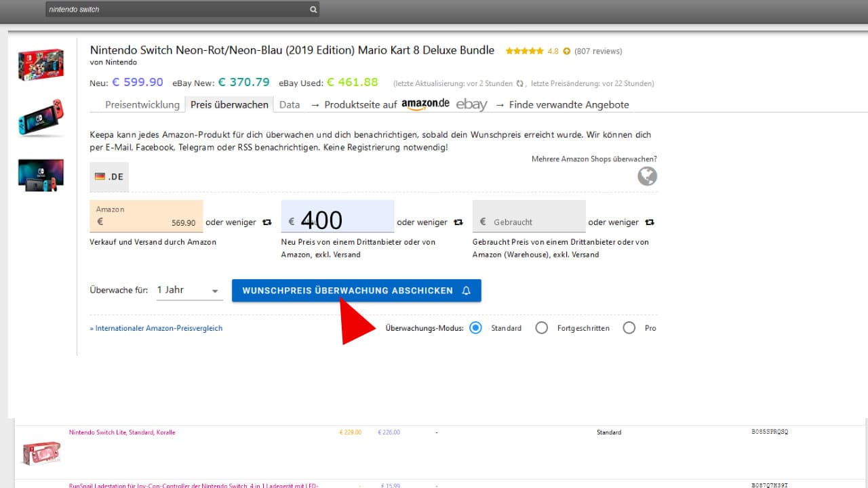Click Wunschpreis Überwachung Abschicken button
This screenshot has width=868, height=488.
(x=356, y=291)
